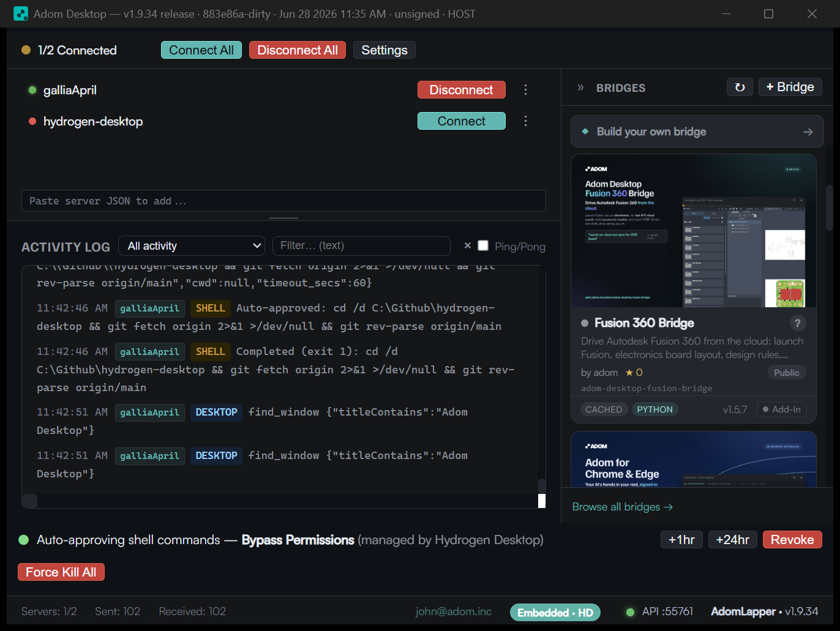Click the green API status dot

click(630, 612)
